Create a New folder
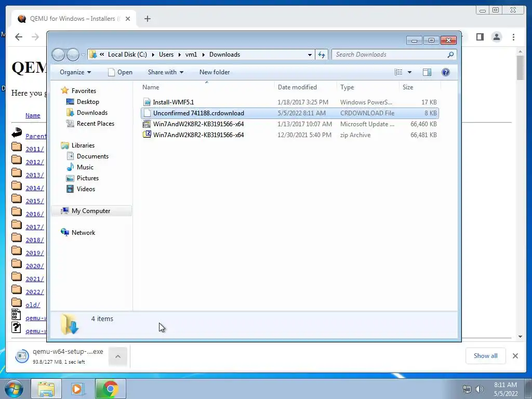This screenshot has width=532, height=399. point(215,72)
